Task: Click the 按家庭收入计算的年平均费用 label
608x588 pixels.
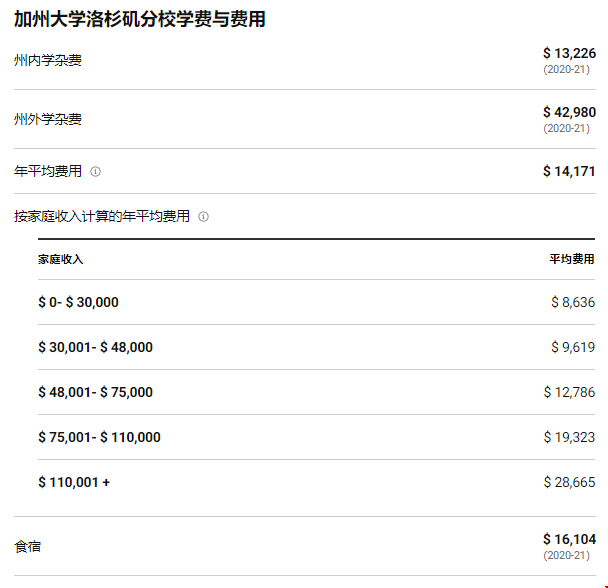Action: (102, 216)
